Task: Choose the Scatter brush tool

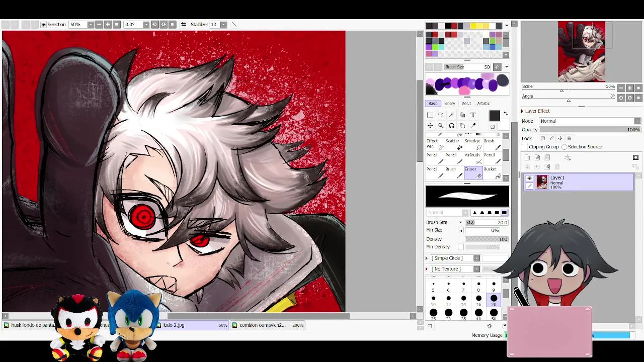Action: [454, 144]
